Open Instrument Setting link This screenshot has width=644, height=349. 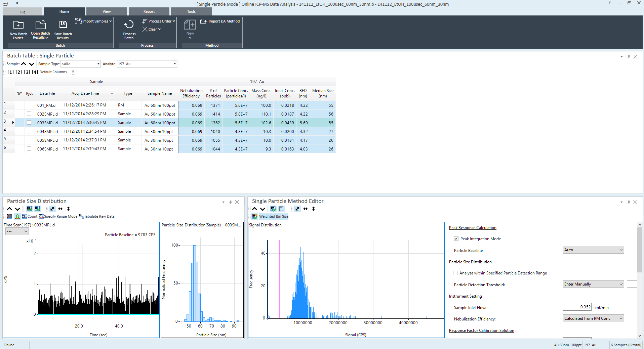[466, 296]
